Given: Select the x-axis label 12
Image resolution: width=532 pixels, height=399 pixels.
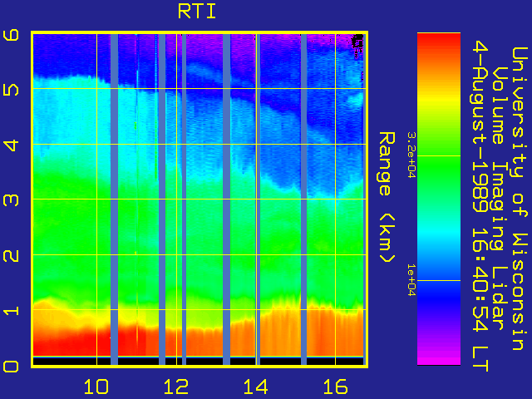Looking at the screenshot, I should [176, 387].
